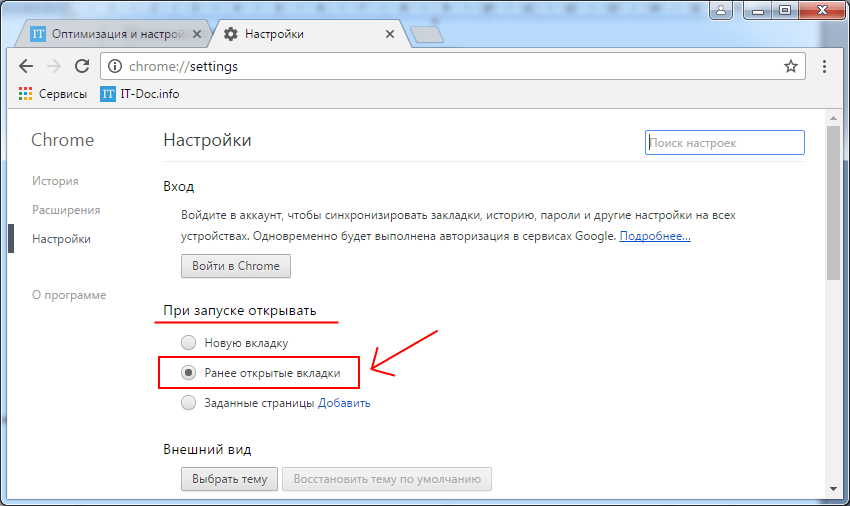Click the browser Back arrow
The width and height of the screenshot is (850, 506).
tap(26, 67)
